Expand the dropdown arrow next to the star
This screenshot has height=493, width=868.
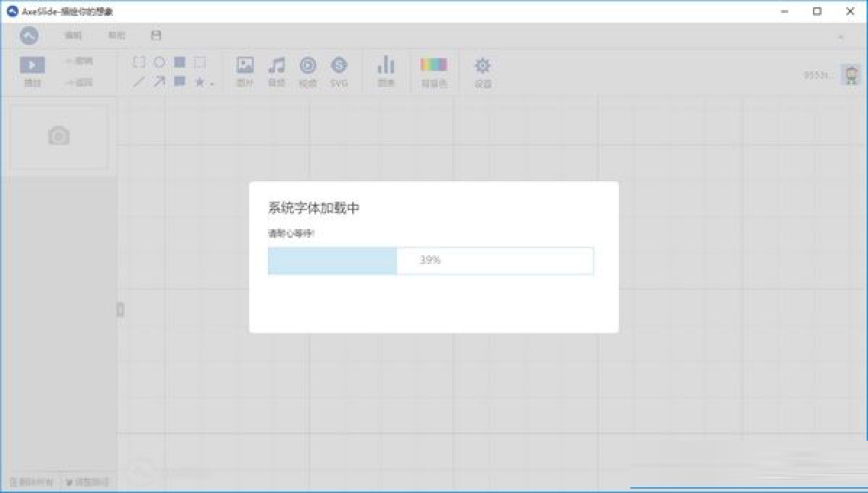click(x=212, y=84)
